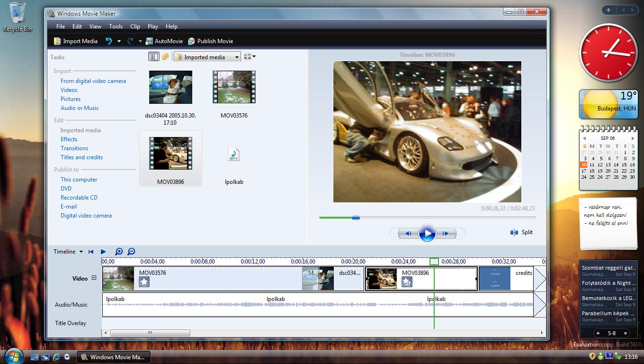
Task: Zoom out on the timeline
Action: tap(131, 252)
